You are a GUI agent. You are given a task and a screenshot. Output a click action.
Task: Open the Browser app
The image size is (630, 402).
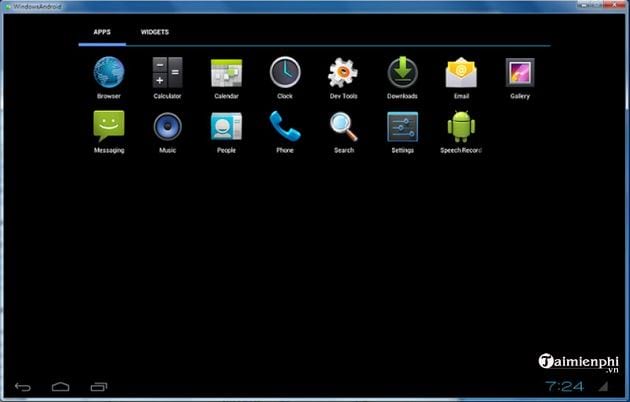click(x=108, y=73)
